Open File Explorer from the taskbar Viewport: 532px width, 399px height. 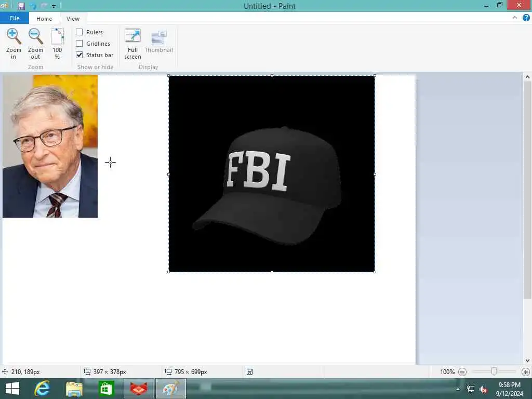[74, 389]
